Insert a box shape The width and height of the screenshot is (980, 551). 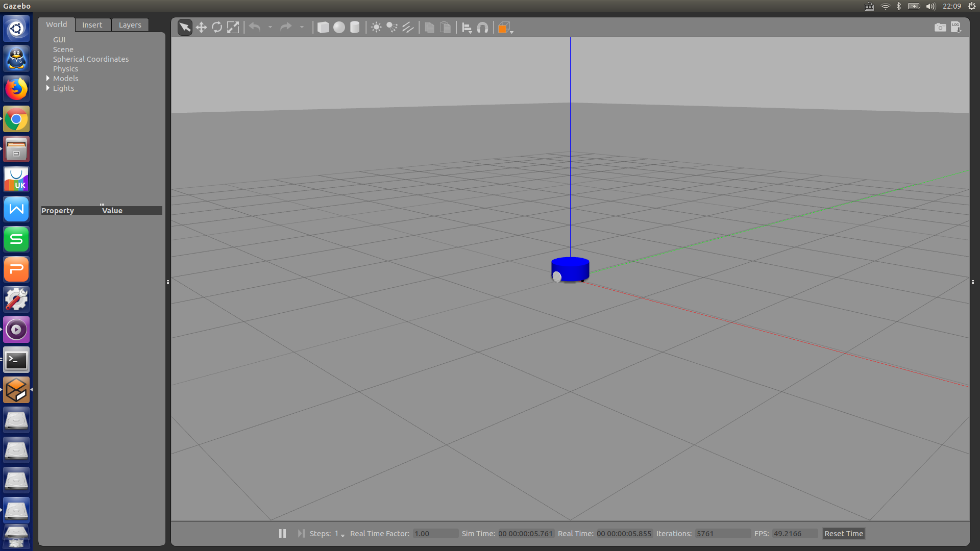coord(323,28)
